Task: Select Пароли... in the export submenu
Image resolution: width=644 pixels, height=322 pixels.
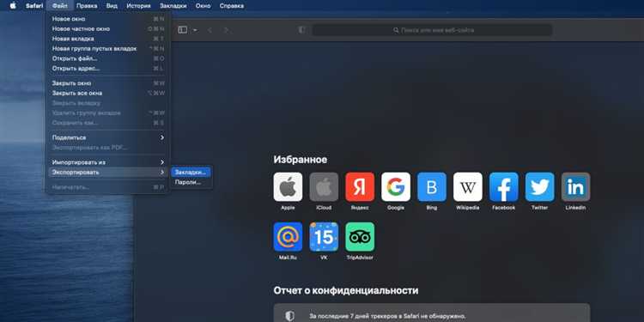Action: 191,182
